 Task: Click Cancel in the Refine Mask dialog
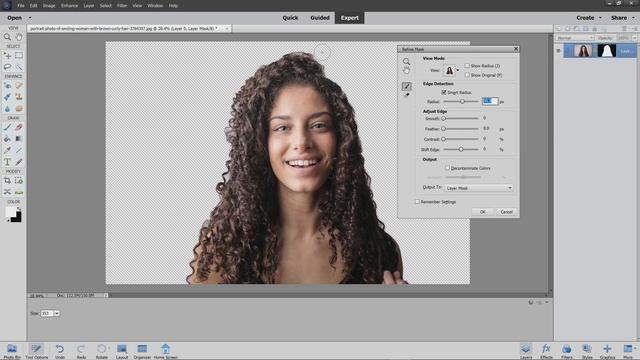coord(507,212)
